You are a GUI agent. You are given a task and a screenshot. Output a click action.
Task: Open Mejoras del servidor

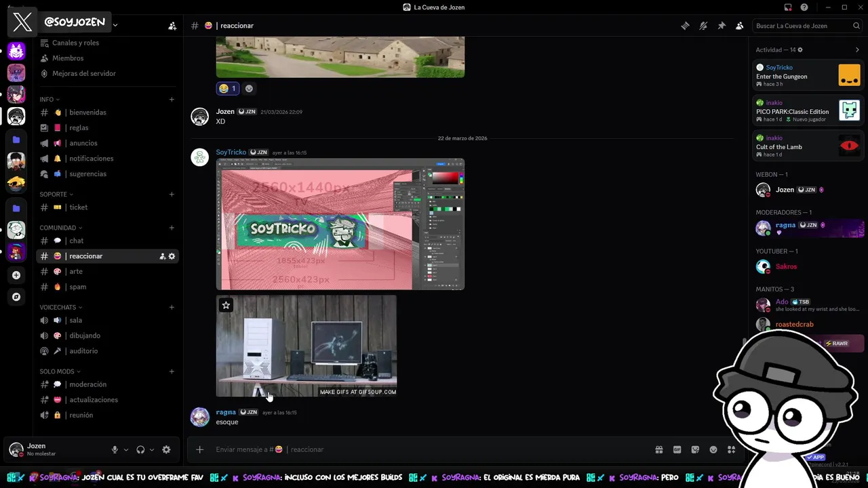tap(84, 73)
